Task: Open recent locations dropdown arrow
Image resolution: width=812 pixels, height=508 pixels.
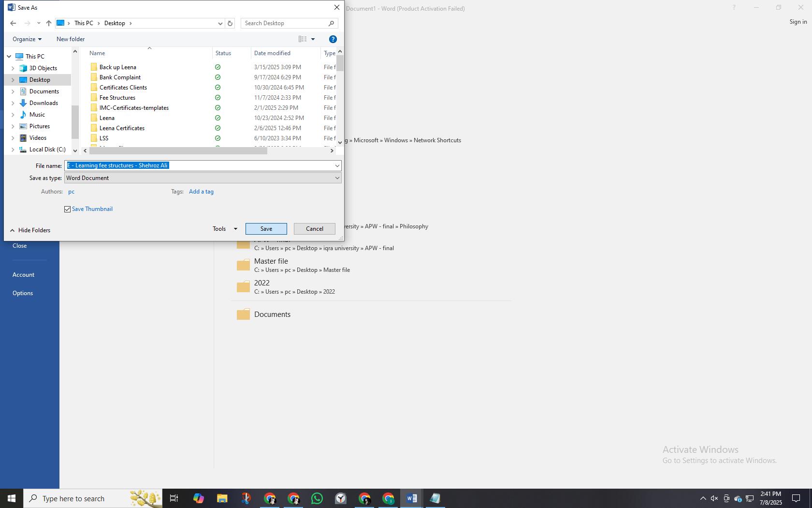Action: point(39,23)
